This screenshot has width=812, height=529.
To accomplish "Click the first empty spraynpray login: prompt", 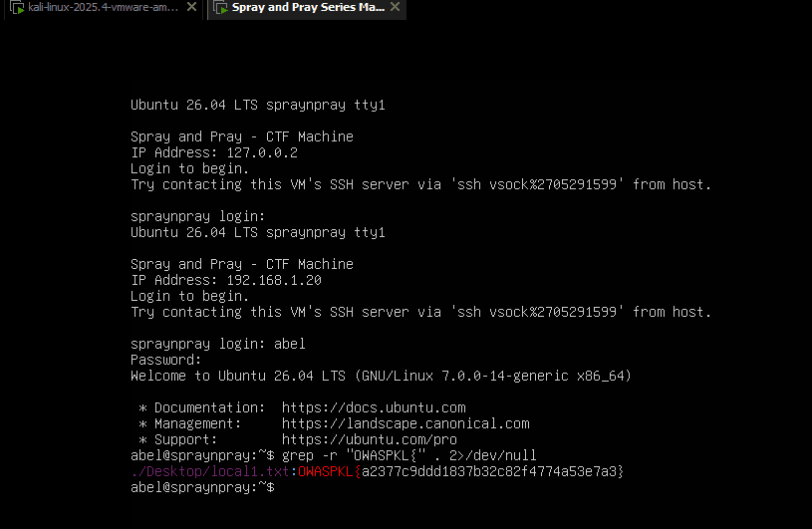I will 198,217.
